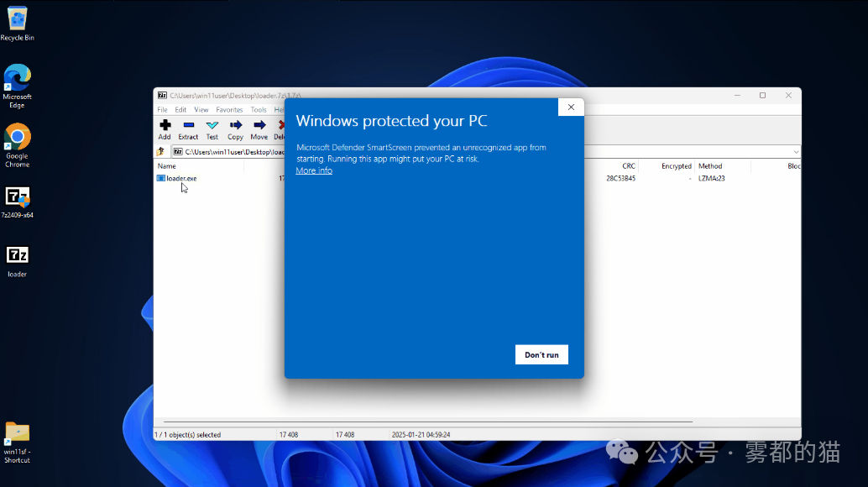Select the 7z2409-x64 installer icon
Screen dimensions: 868x487
click(x=17, y=202)
